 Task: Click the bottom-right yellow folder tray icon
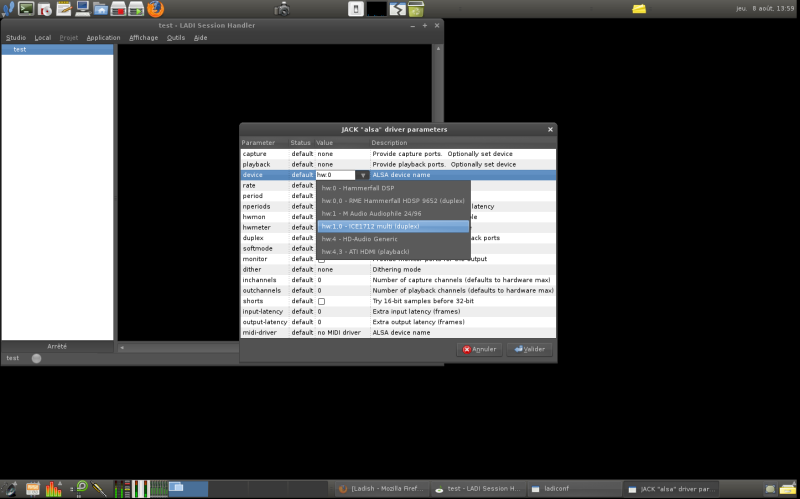click(x=788, y=489)
